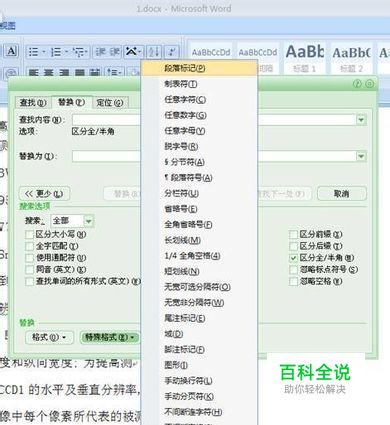Open the 格式 button dropdown

click(48, 338)
